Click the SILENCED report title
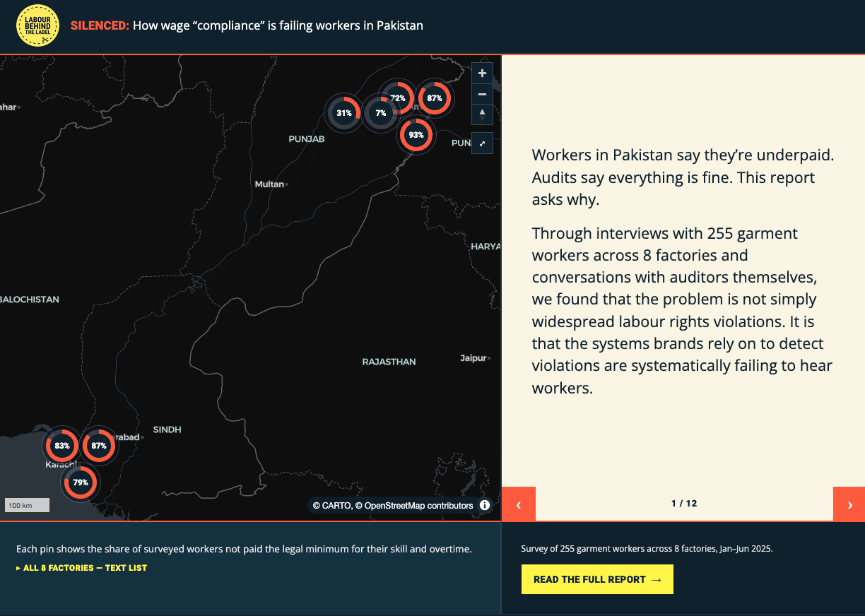 click(247, 25)
